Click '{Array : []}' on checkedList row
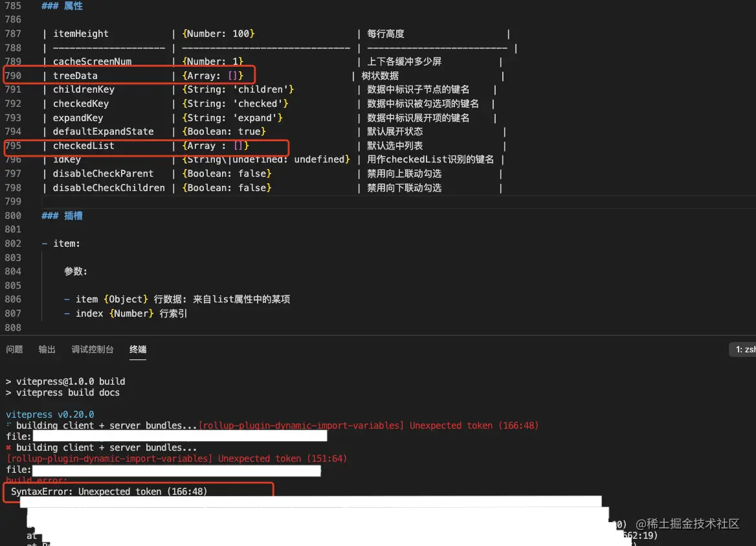 216,146
